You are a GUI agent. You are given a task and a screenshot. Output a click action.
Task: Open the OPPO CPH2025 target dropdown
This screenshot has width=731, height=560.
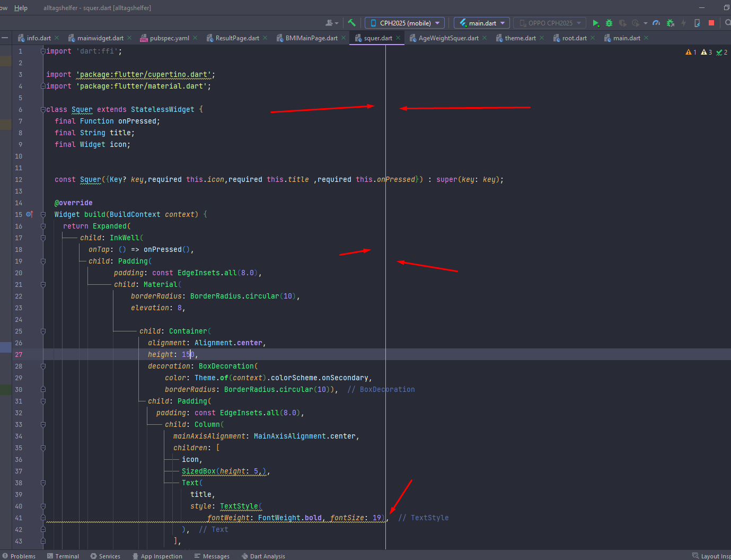[549, 23]
